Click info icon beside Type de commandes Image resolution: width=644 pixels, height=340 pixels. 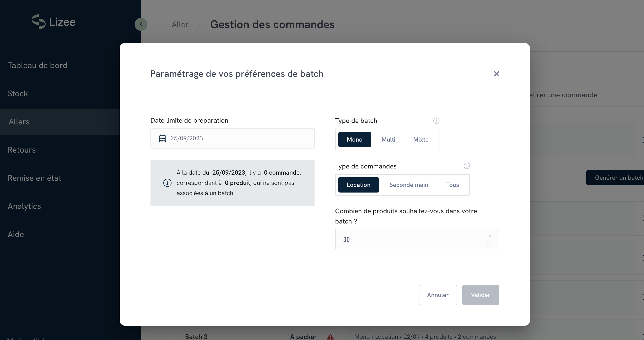pos(467,166)
